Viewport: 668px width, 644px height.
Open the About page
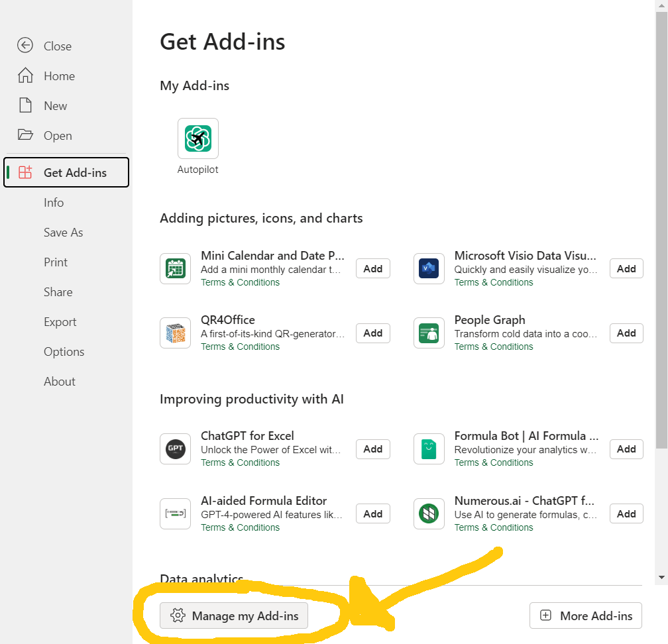click(59, 381)
